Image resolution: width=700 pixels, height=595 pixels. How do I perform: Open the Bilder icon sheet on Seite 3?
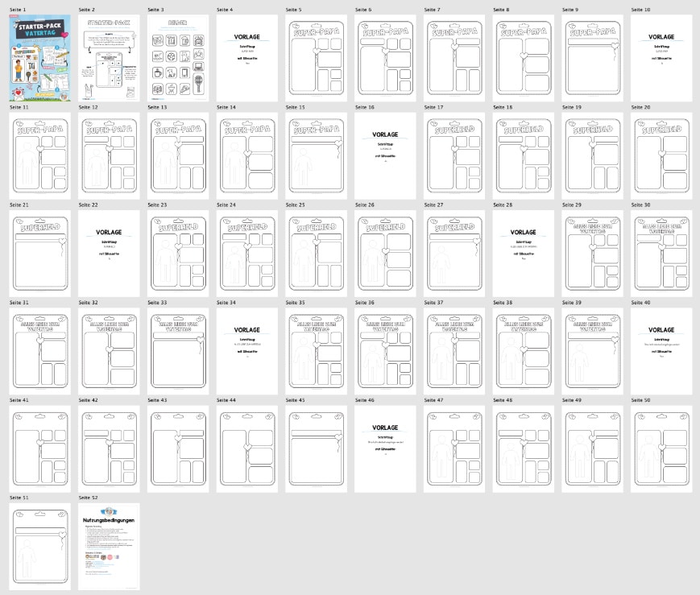coord(178,58)
